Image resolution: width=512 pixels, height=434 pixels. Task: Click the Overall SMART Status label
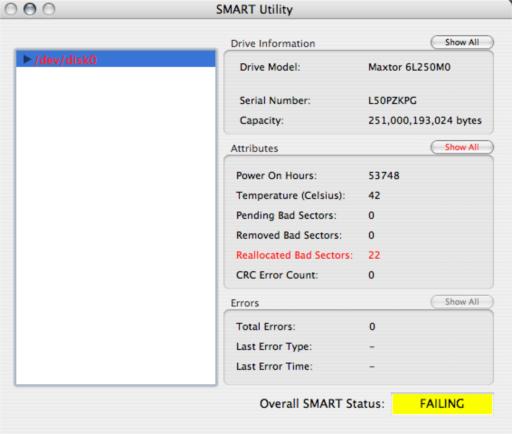point(322,404)
